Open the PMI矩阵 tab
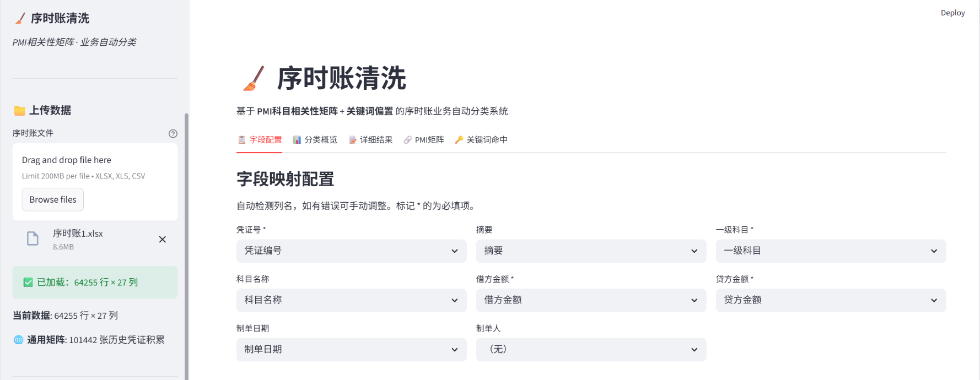 pyautogui.click(x=424, y=140)
